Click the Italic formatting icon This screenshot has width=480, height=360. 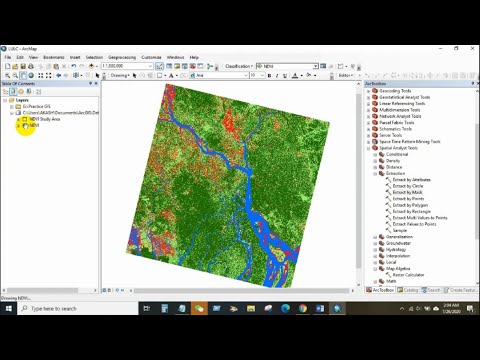tap(277, 76)
